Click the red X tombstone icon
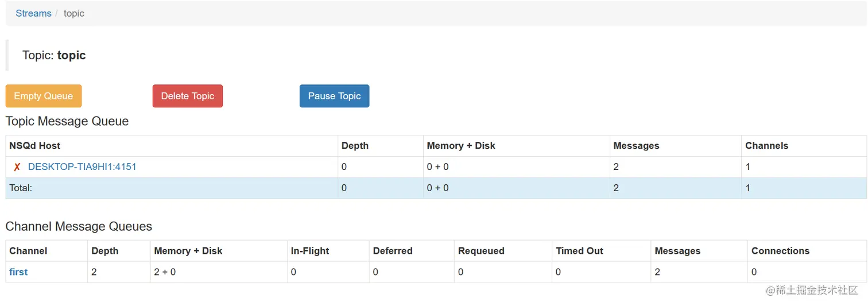The height and width of the screenshot is (306, 868). pos(17,167)
